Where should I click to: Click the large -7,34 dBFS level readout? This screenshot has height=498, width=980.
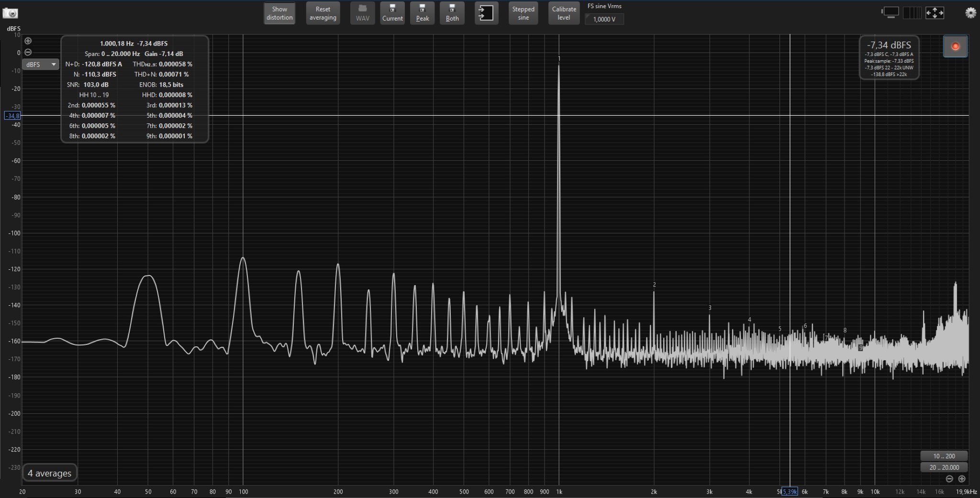[889, 45]
